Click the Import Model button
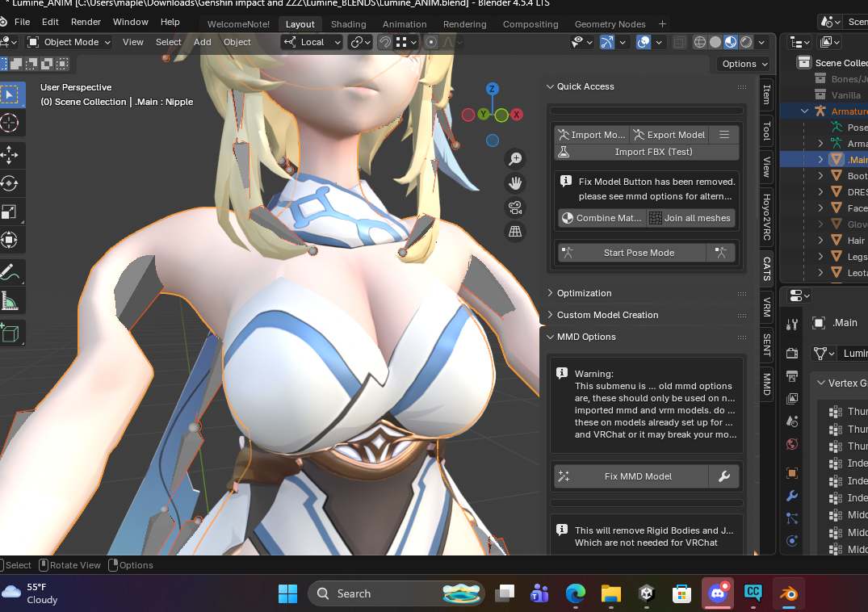 coord(592,135)
